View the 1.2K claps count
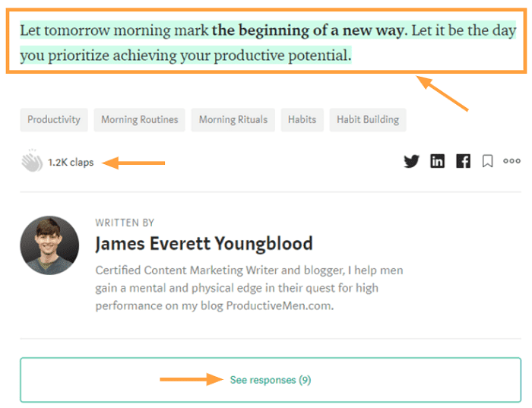This screenshot has height=408, width=532. (x=71, y=162)
